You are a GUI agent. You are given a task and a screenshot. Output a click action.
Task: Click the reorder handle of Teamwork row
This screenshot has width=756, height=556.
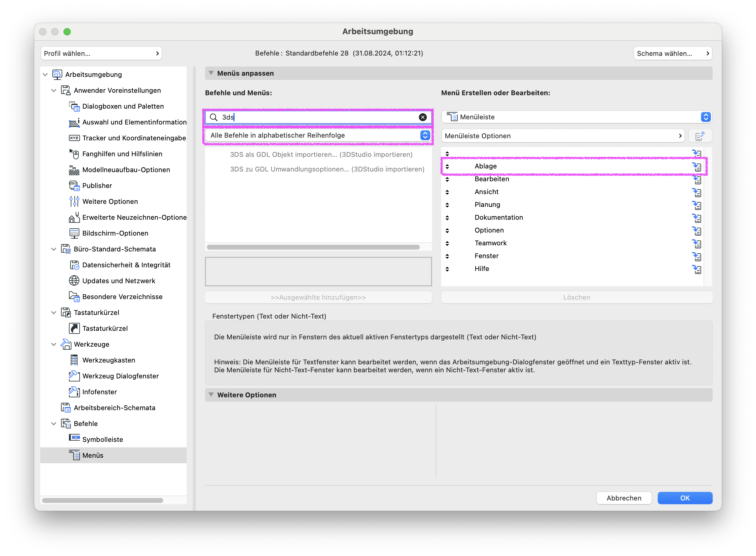pyautogui.click(x=447, y=243)
